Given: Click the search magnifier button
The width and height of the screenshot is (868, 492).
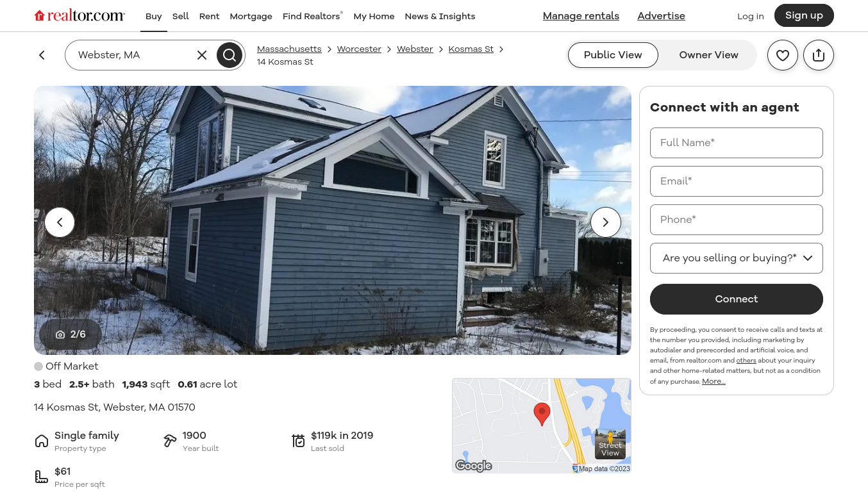Looking at the screenshot, I should click(230, 55).
